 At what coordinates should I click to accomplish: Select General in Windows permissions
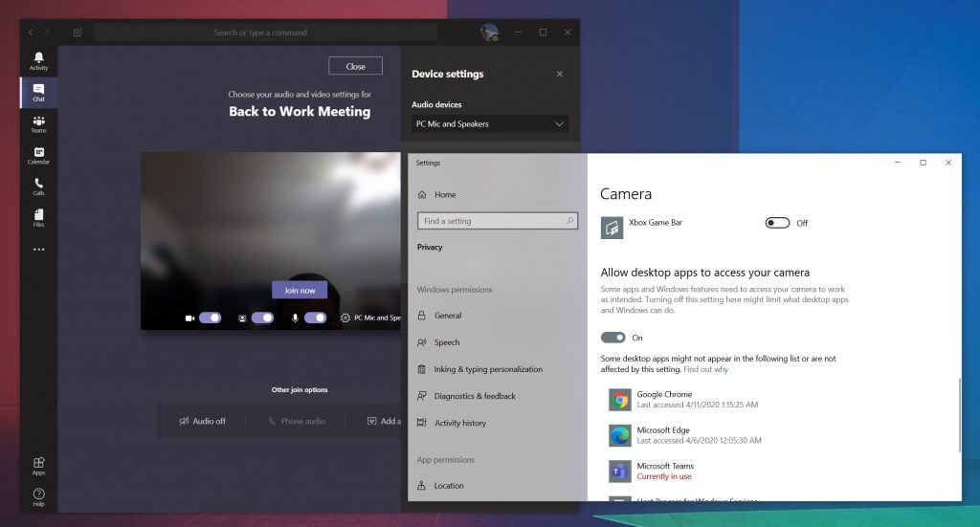447,316
